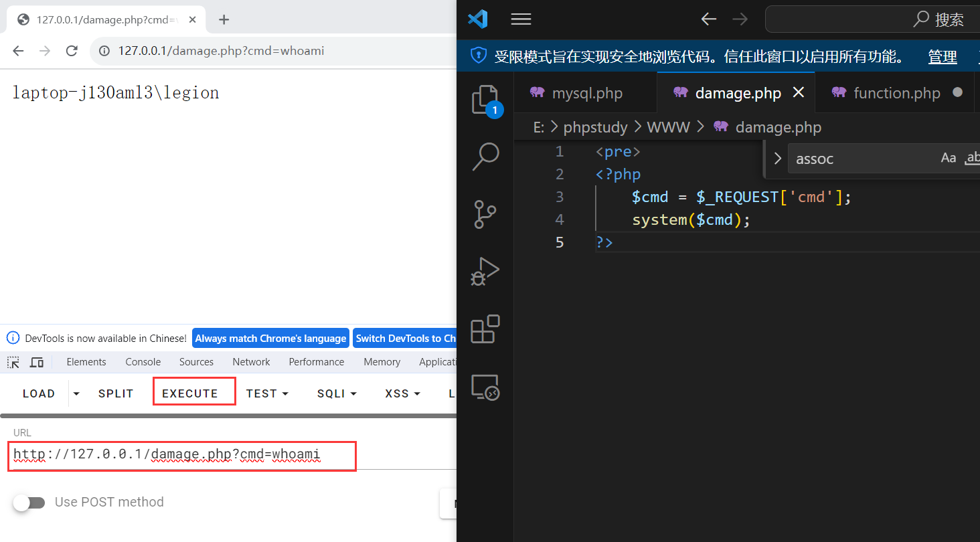Image resolution: width=980 pixels, height=542 pixels.
Task: Open the Source Control sidebar icon
Action: click(x=485, y=214)
